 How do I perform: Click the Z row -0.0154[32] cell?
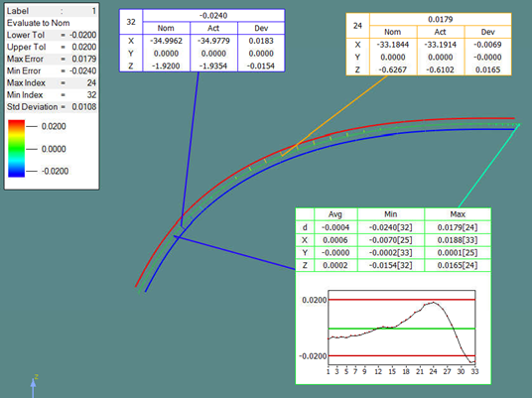[390, 265]
